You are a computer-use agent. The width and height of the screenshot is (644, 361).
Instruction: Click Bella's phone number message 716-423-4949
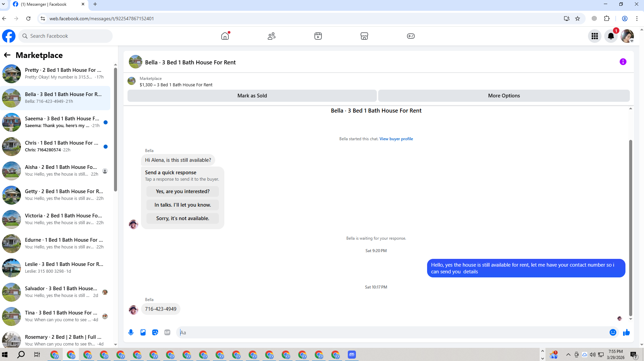click(x=161, y=309)
